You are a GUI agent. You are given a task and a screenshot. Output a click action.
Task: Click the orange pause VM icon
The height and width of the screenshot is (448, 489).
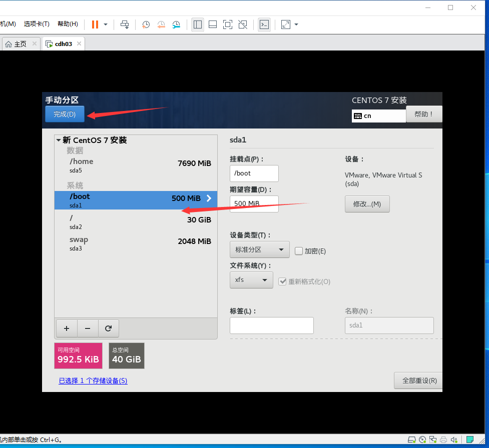coord(95,24)
